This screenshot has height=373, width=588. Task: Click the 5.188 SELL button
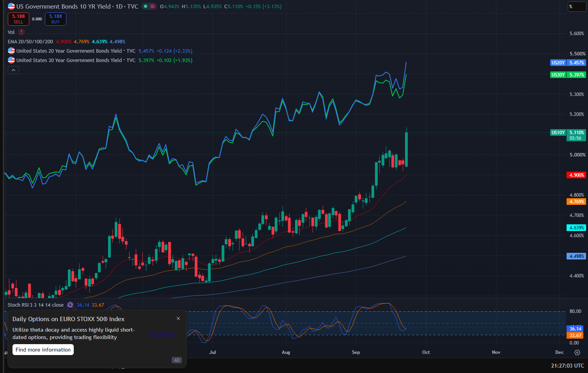coord(18,19)
